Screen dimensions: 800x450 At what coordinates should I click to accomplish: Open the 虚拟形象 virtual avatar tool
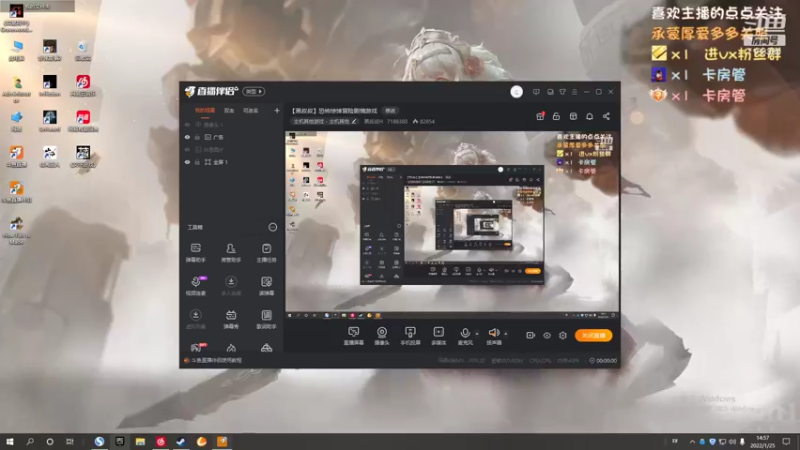point(195,319)
